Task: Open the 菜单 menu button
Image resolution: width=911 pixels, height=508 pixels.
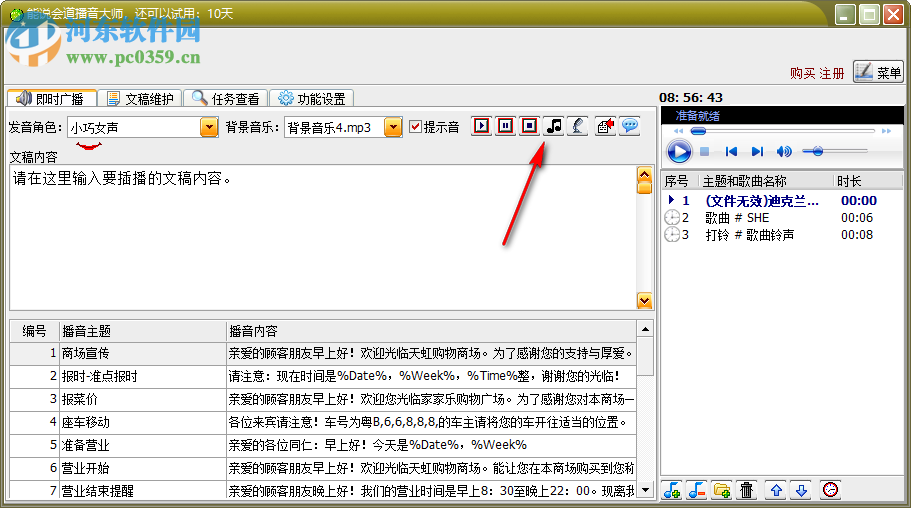Action: coord(878,71)
